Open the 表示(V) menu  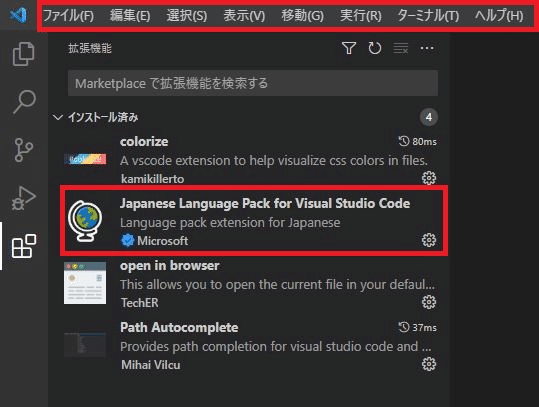tap(244, 15)
